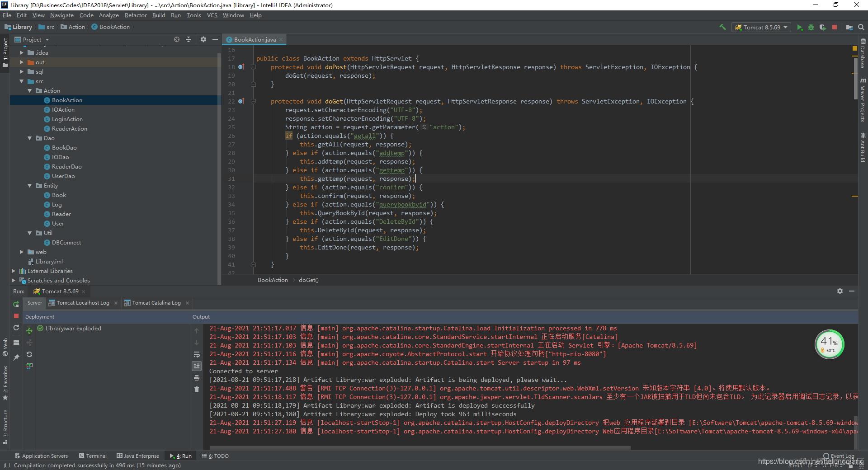Screen dimensions: 868x470
Task: Hide the Project tool window
Action: [x=215, y=39]
